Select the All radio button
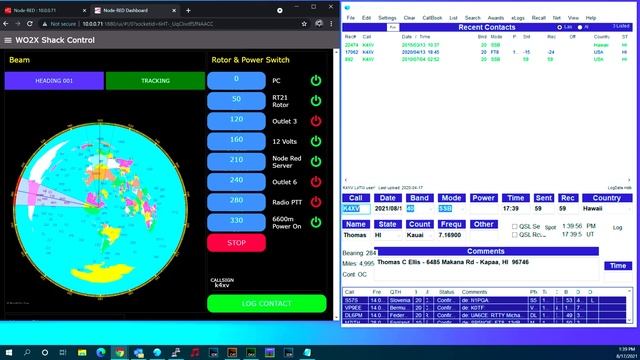The width and height of the screenshot is (640, 360). (580, 27)
